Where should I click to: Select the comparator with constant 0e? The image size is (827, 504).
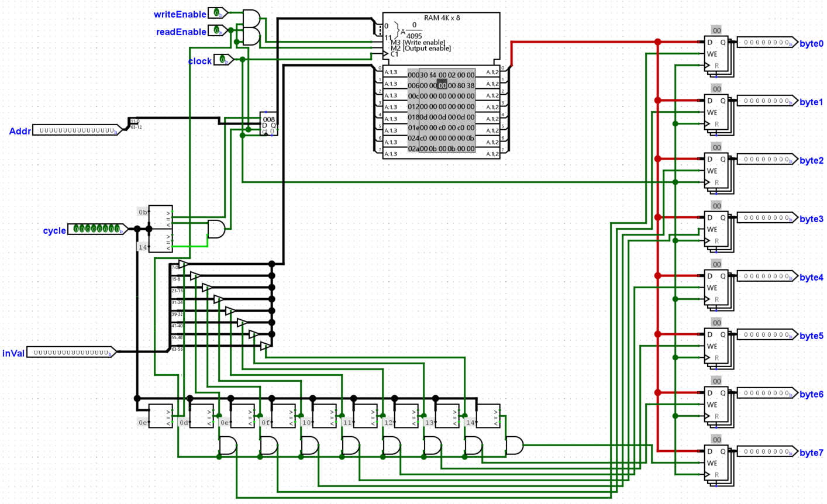243,416
